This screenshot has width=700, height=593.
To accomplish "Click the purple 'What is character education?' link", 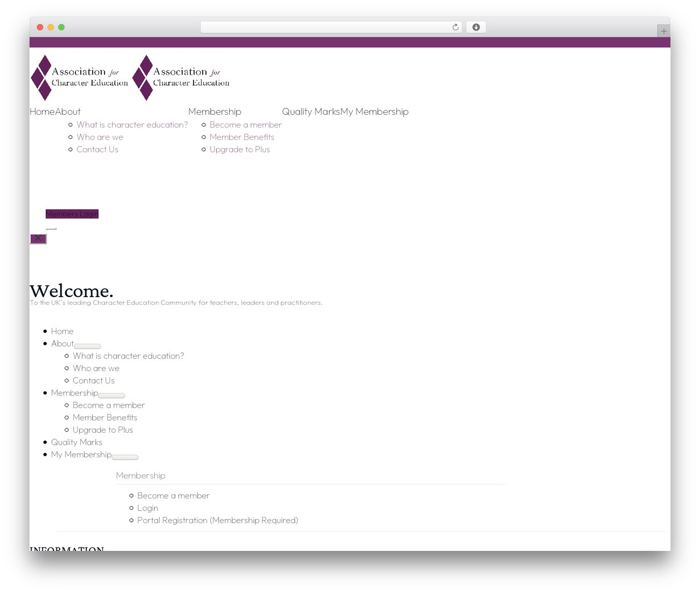I will (x=132, y=125).
